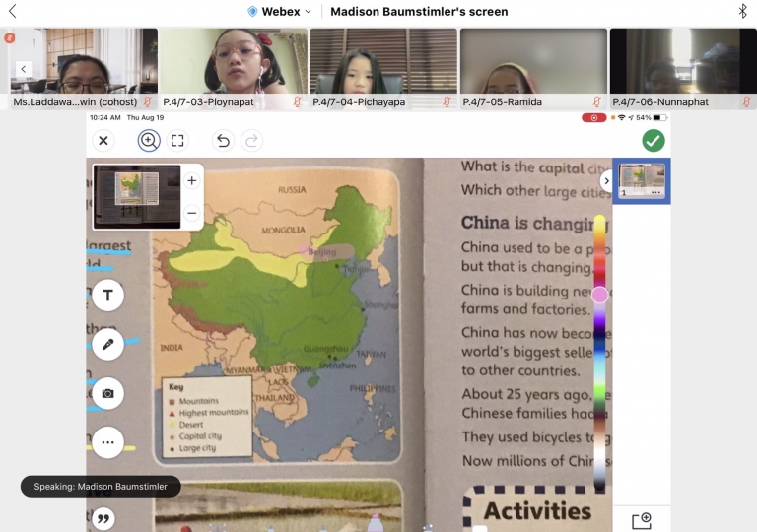Screen dimensions: 757x532
Task: Tap the 10:24 AM time display
Action: pos(105,118)
